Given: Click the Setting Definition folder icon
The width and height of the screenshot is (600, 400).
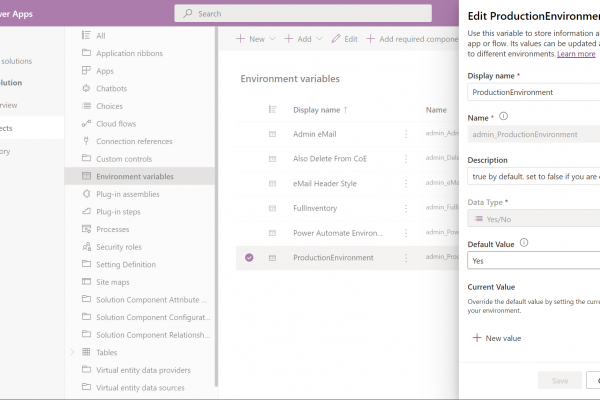Looking at the screenshot, I should (86, 264).
